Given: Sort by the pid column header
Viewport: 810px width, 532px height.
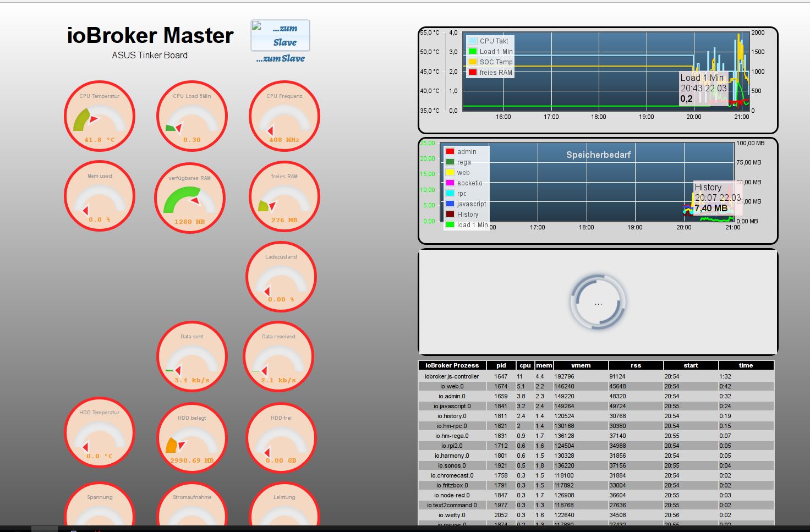Looking at the screenshot, I should click(x=501, y=365).
